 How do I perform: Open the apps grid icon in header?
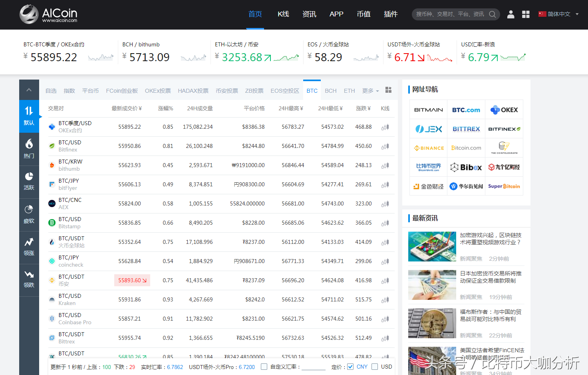coord(526,14)
